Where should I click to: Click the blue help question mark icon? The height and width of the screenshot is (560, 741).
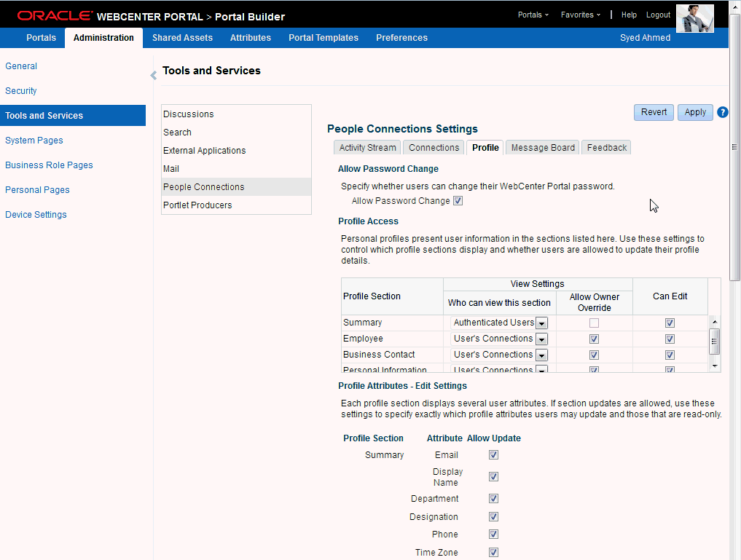point(722,112)
